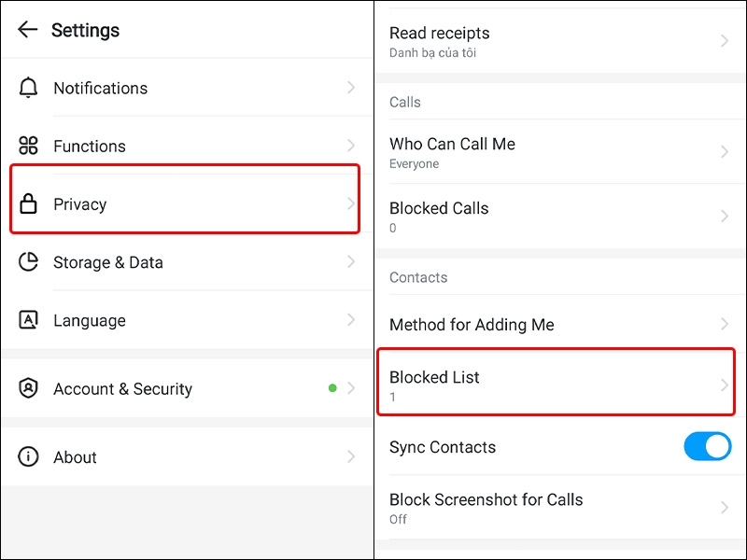Viewport: 747px width, 560px height.
Task: Open Block Screenshot for Calls setting
Action: (x=560, y=508)
